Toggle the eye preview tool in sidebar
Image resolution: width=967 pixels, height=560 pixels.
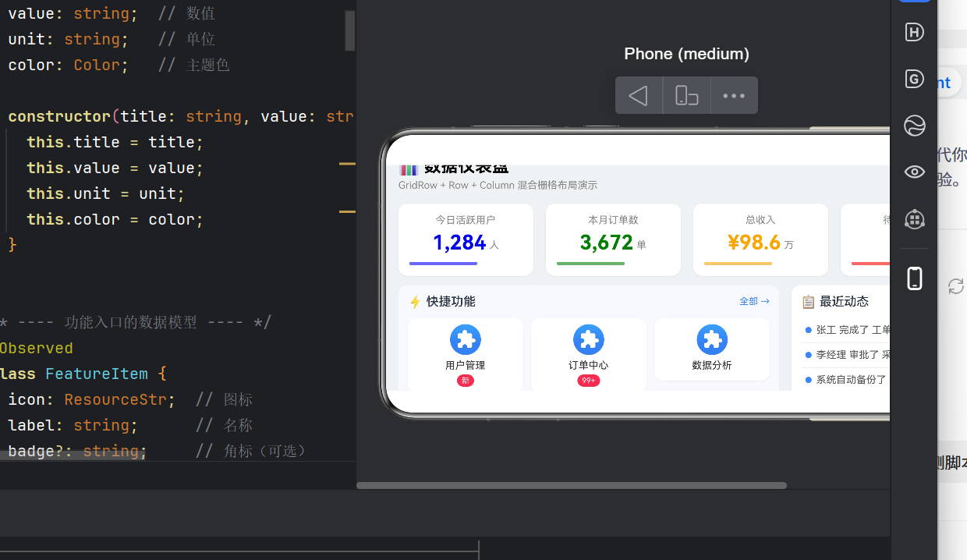tap(914, 172)
